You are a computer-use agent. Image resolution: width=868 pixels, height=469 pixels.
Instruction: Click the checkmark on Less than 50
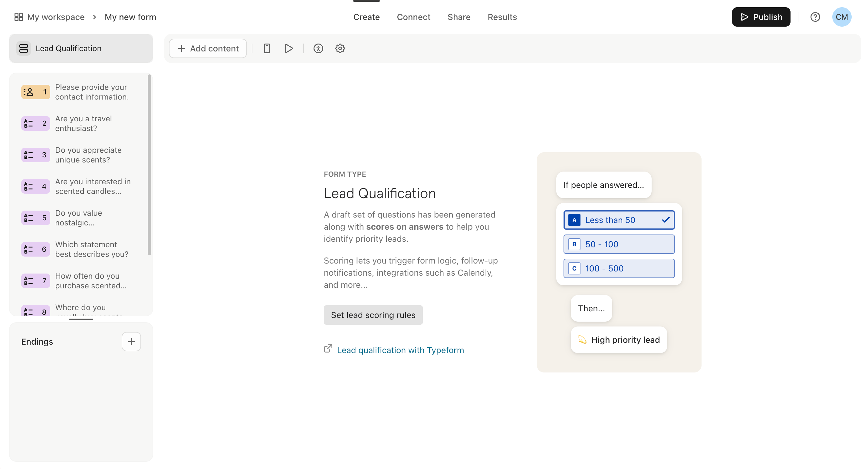point(666,220)
